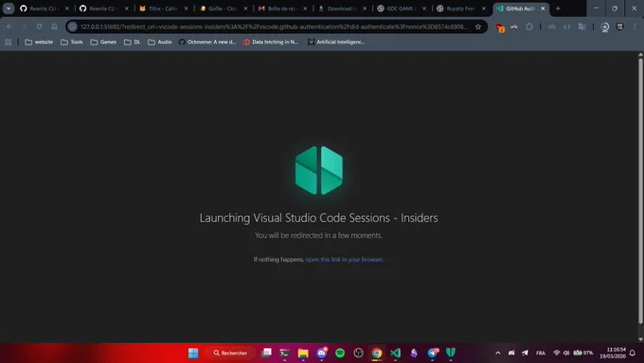Close the Tifox tab
Screen dimensions: 644x363
186,9
